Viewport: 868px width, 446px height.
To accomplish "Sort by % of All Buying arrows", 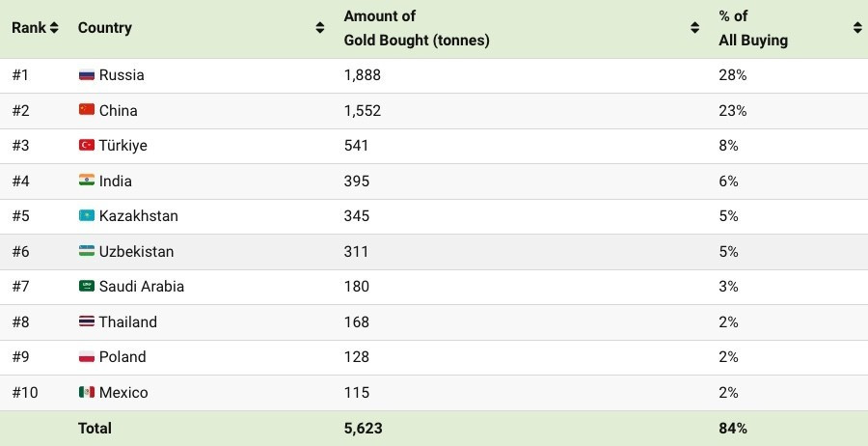I will tap(856, 28).
